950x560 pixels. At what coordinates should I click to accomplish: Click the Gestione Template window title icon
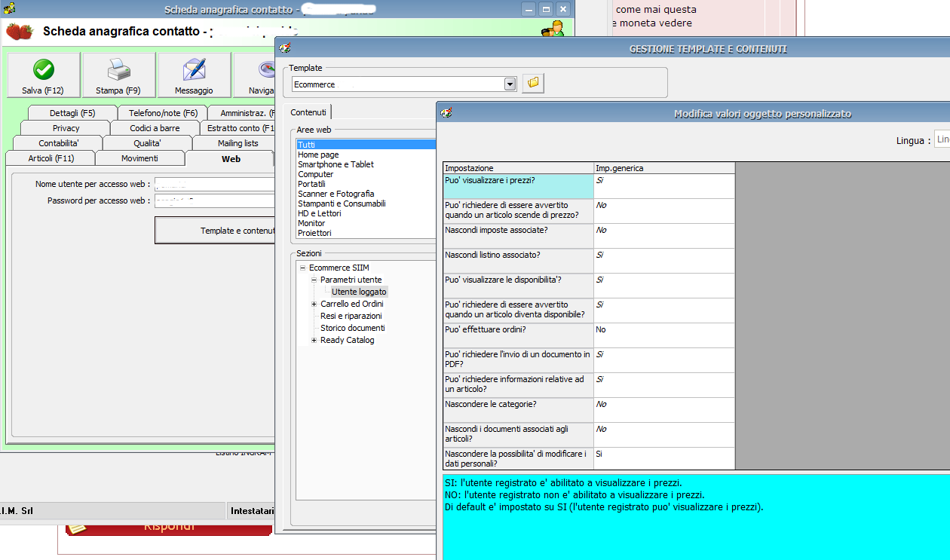pos(285,48)
